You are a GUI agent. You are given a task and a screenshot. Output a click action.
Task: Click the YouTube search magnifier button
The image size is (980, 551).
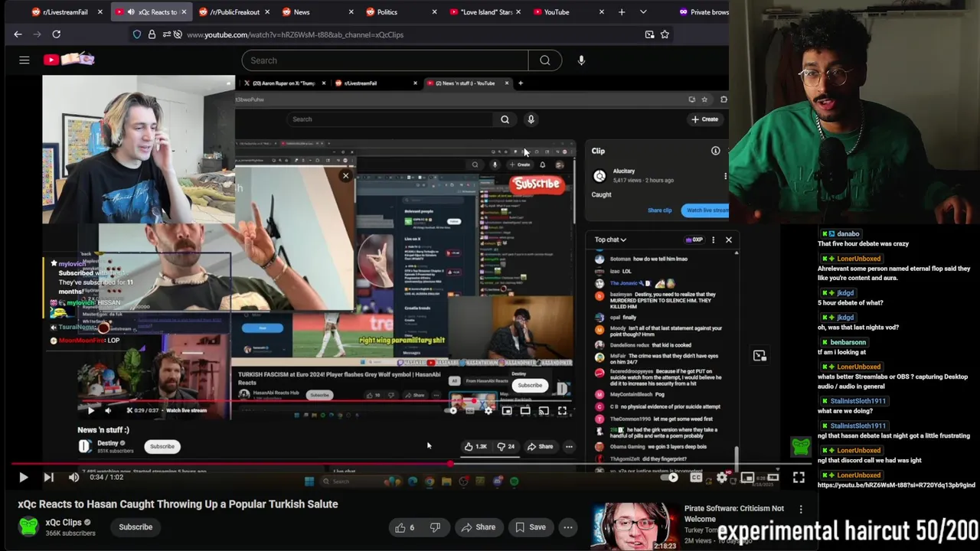pos(544,60)
